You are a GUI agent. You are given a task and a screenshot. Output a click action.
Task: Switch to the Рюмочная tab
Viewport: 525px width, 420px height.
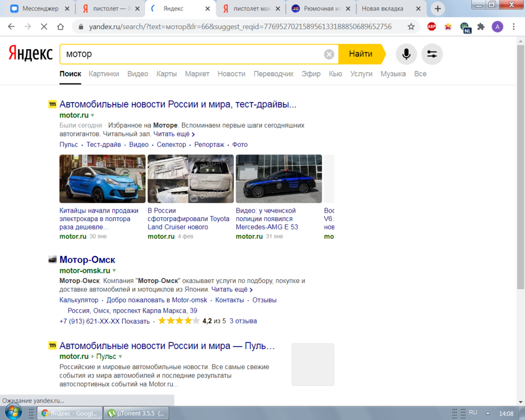click(321, 9)
